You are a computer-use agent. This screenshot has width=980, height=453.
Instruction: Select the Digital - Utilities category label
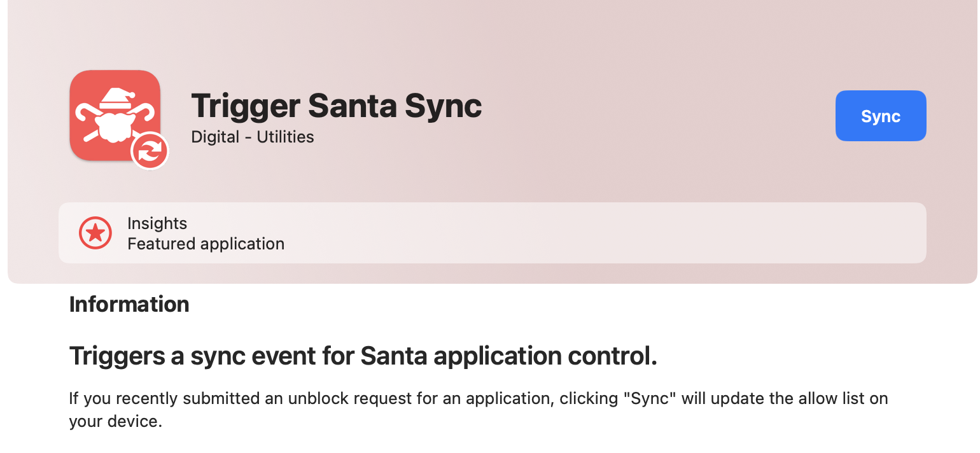(x=252, y=137)
